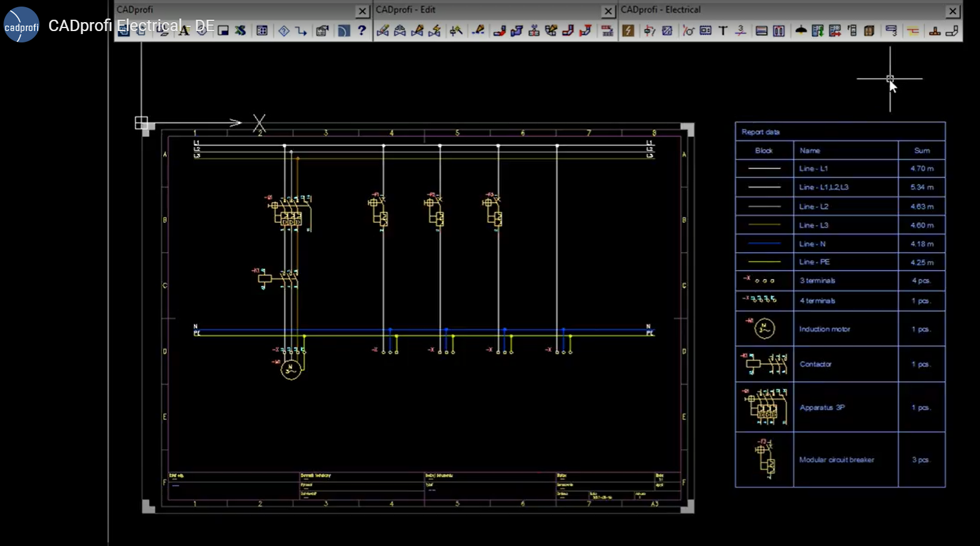The height and width of the screenshot is (546, 980).
Task: Select the induction motor symbol in the schematic
Action: click(x=291, y=370)
